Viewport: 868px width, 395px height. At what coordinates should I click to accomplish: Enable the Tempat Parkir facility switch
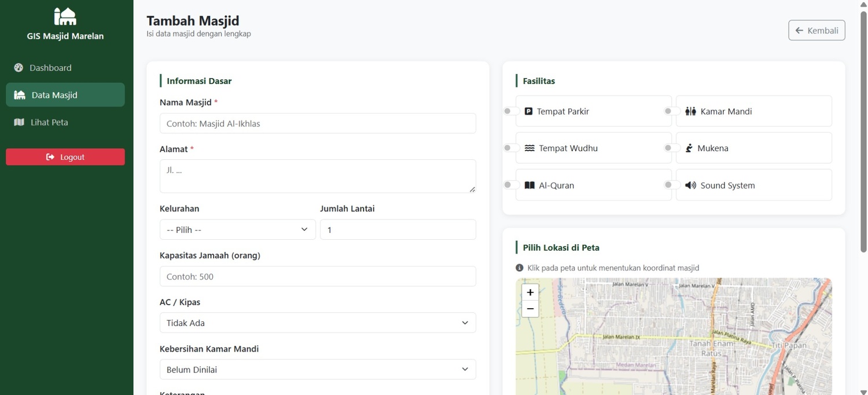coord(511,111)
